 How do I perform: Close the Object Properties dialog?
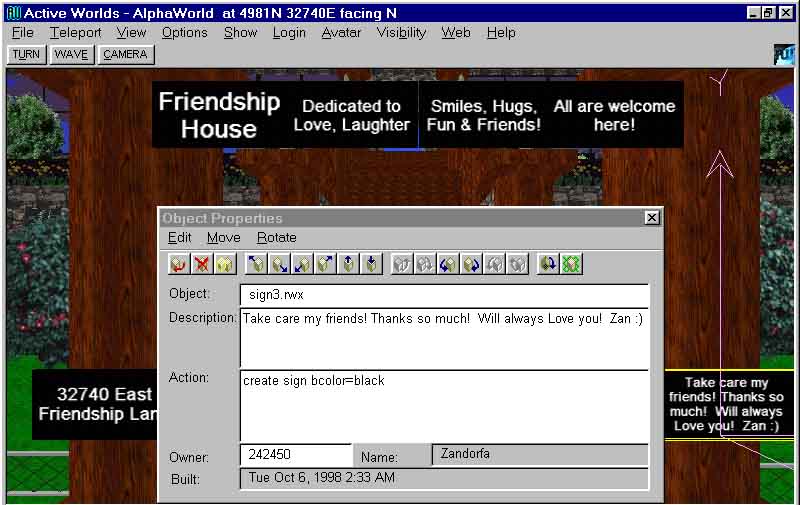[x=652, y=218]
